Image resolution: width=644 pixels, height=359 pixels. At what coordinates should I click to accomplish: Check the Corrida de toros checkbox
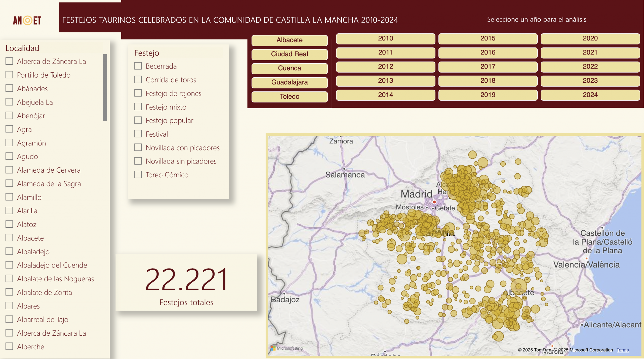138,80
